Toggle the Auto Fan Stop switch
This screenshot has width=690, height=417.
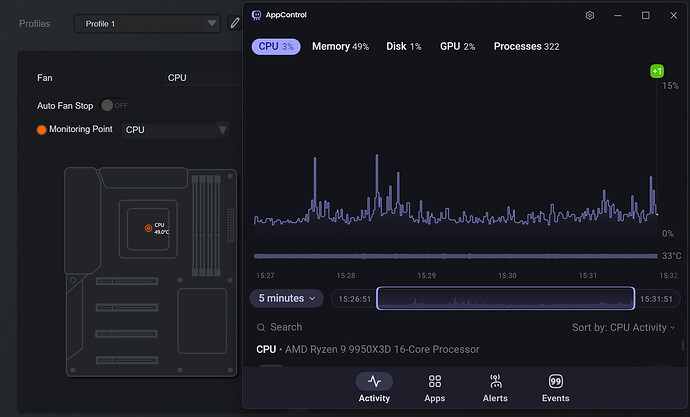pyautogui.click(x=114, y=105)
